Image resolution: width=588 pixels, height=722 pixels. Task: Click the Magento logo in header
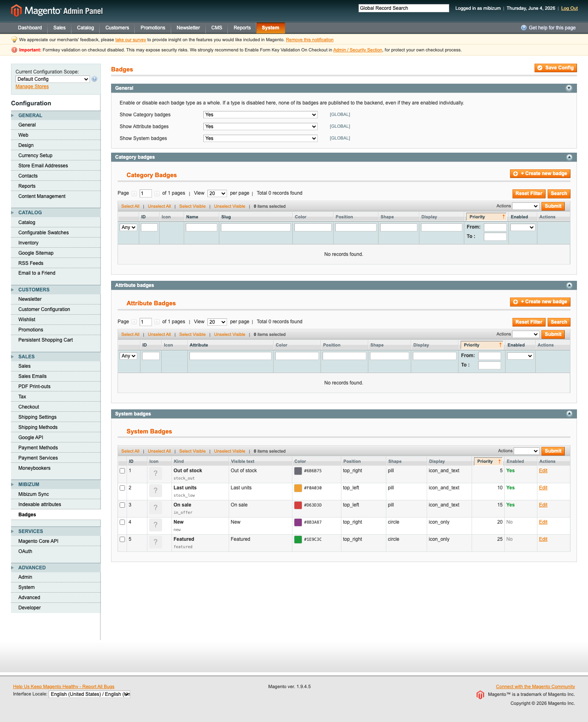(57, 11)
